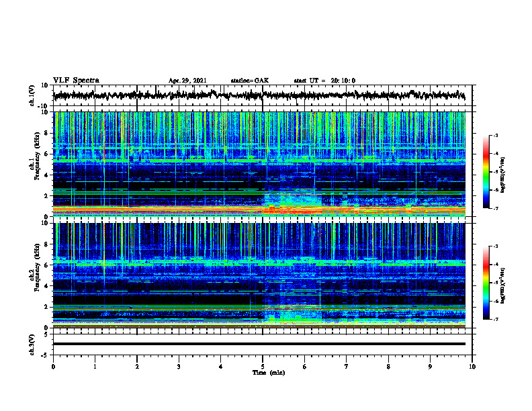Image resolution: width=532 pixels, height=411 pixels.
Task: Click the '-5' tick on ch.3(V) axis
Action: pos(45,355)
